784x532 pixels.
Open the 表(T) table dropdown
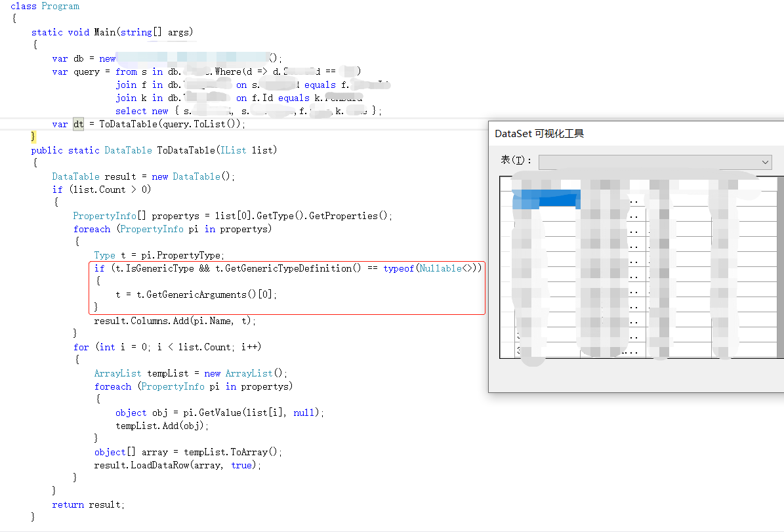(655, 162)
